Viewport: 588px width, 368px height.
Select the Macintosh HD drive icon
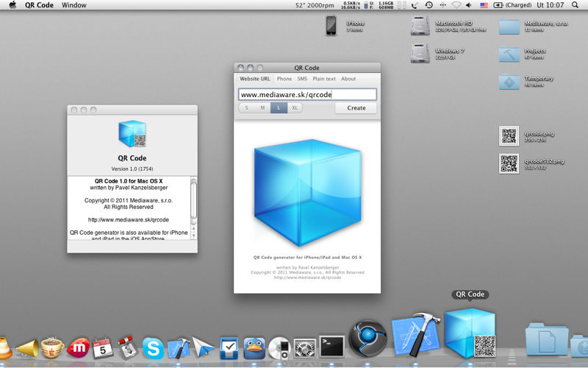420,26
